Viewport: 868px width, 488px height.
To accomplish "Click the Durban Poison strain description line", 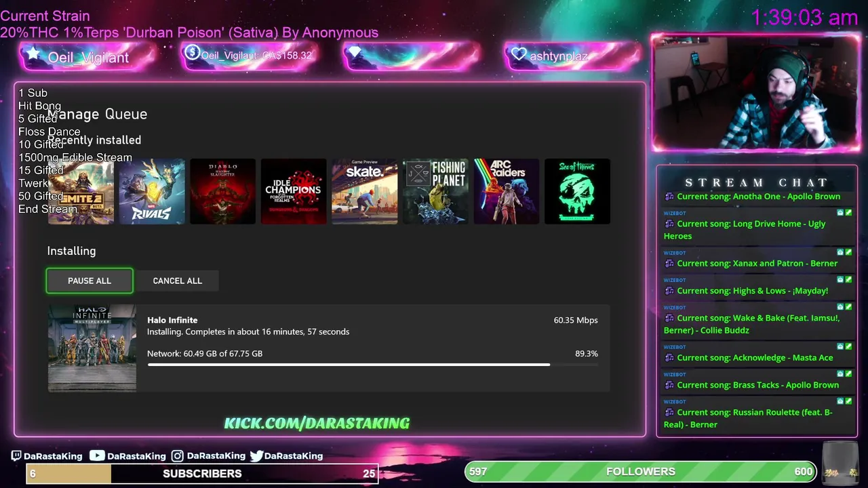I will tap(189, 33).
